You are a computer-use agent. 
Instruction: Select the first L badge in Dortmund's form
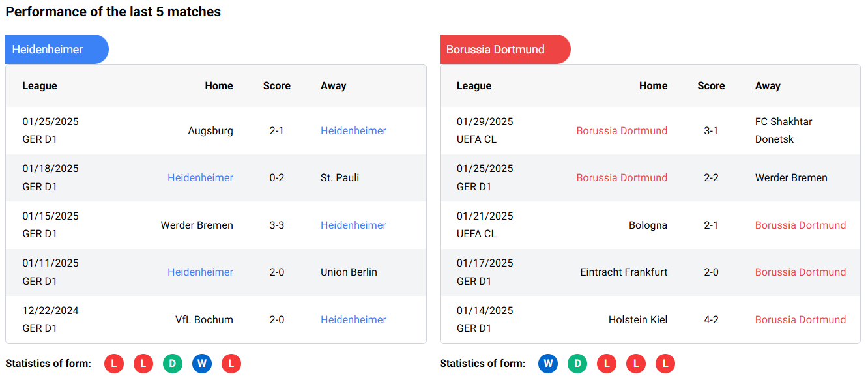pos(607,364)
